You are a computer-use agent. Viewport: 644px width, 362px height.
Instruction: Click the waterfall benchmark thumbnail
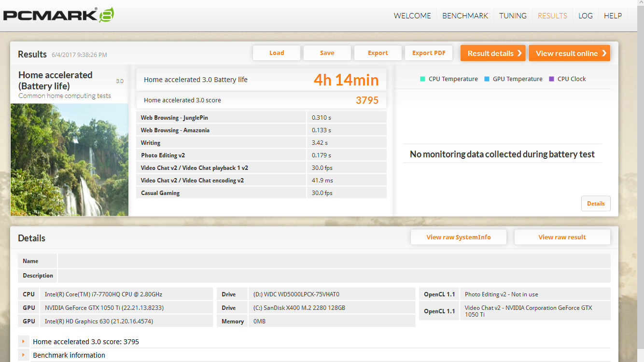tap(70, 159)
